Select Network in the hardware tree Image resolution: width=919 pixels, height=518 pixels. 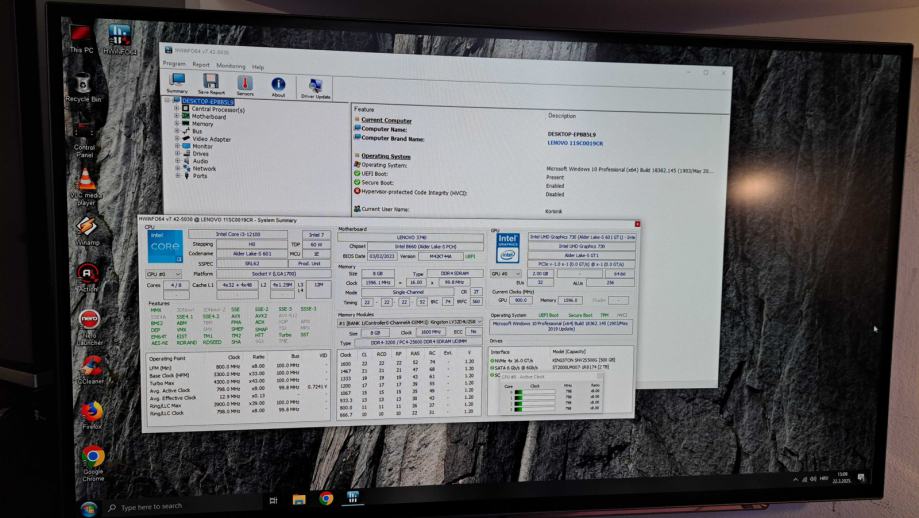coord(205,168)
